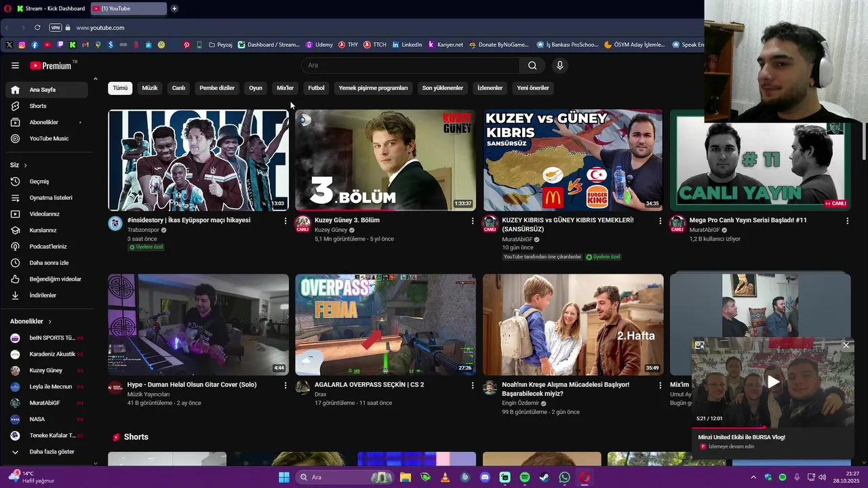Open Drax channel avatar
Screen dimensions: 868x488
click(302, 388)
